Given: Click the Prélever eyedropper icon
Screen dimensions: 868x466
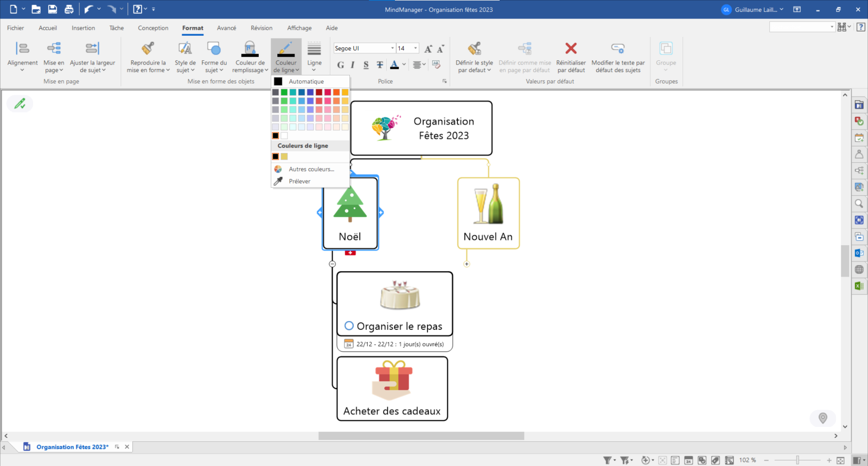Looking at the screenshot, I should 278,181.
